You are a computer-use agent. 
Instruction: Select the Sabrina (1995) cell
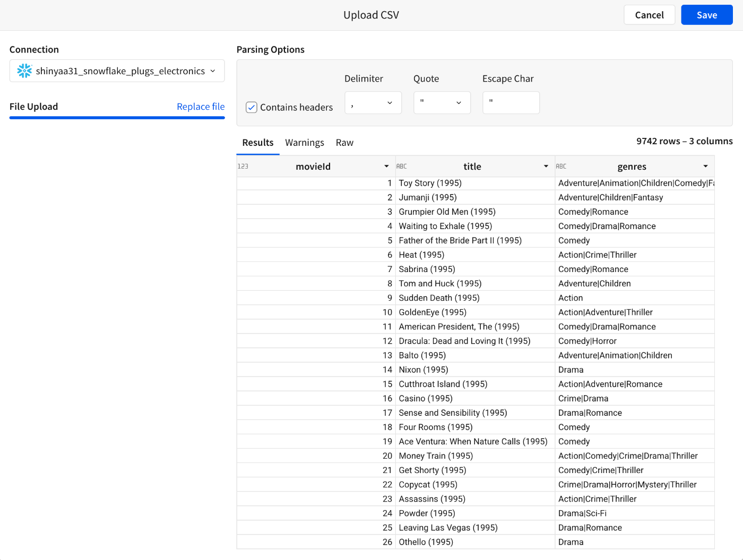(x=475, y=269)
